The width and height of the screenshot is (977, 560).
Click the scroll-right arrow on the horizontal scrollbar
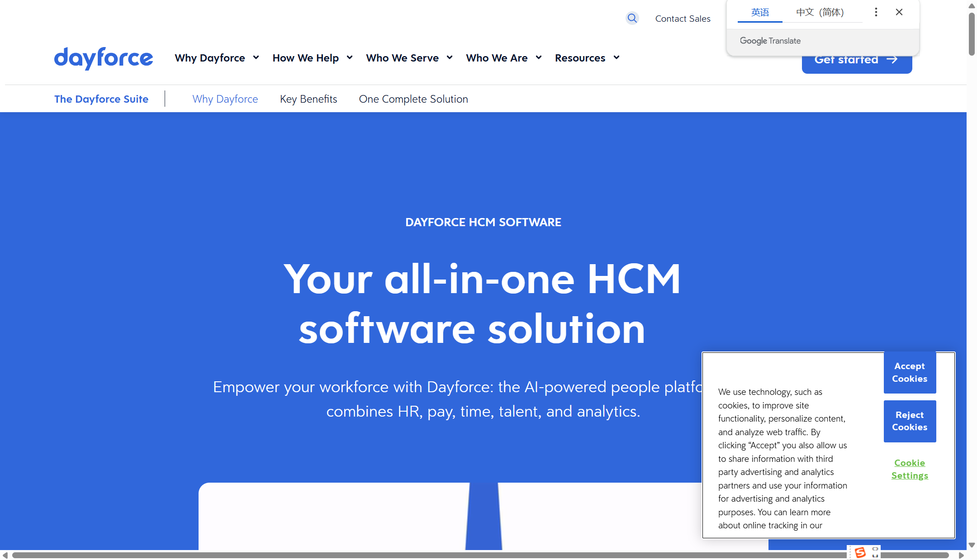961,555
